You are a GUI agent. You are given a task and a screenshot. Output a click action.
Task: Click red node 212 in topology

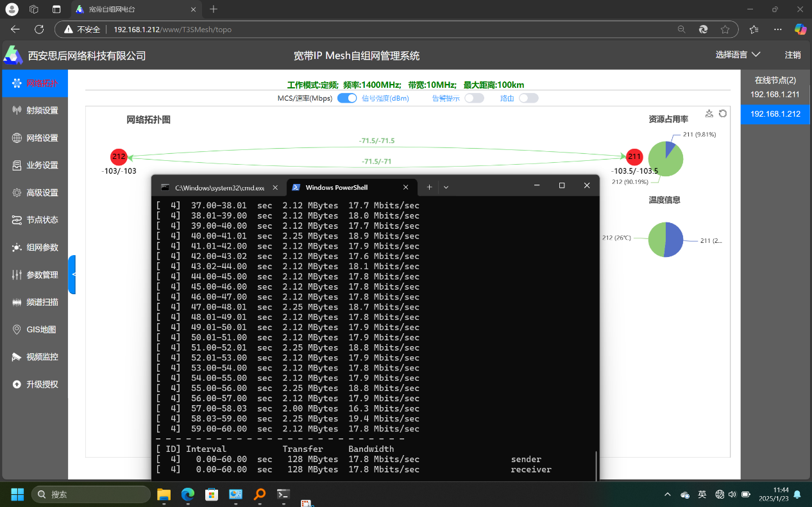pyautogui.click(x=119, y=156)
